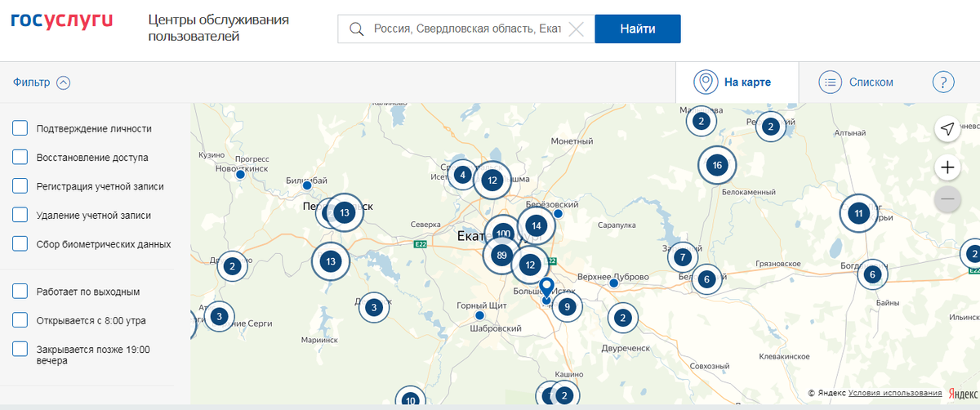Enable the Удаление учетной записи checkbox
Image resolution: width=980 pixels, height=410 pixels.
[20, 215]
